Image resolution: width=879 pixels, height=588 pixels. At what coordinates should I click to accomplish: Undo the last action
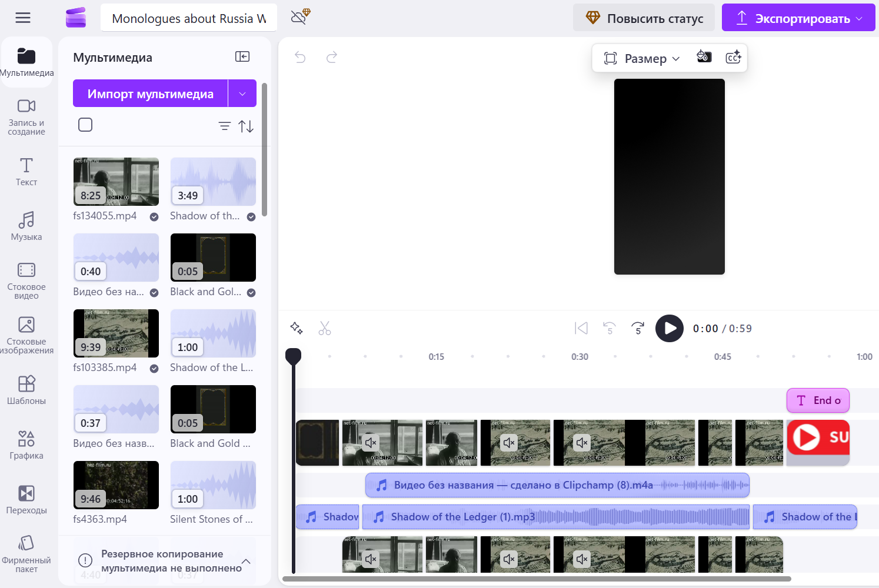point(300,57)
